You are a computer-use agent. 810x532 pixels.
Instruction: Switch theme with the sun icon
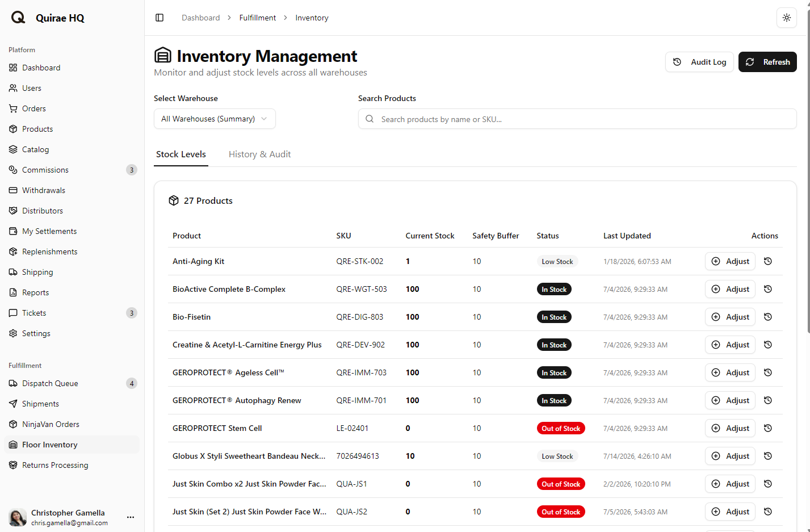[x=787, y=18]
